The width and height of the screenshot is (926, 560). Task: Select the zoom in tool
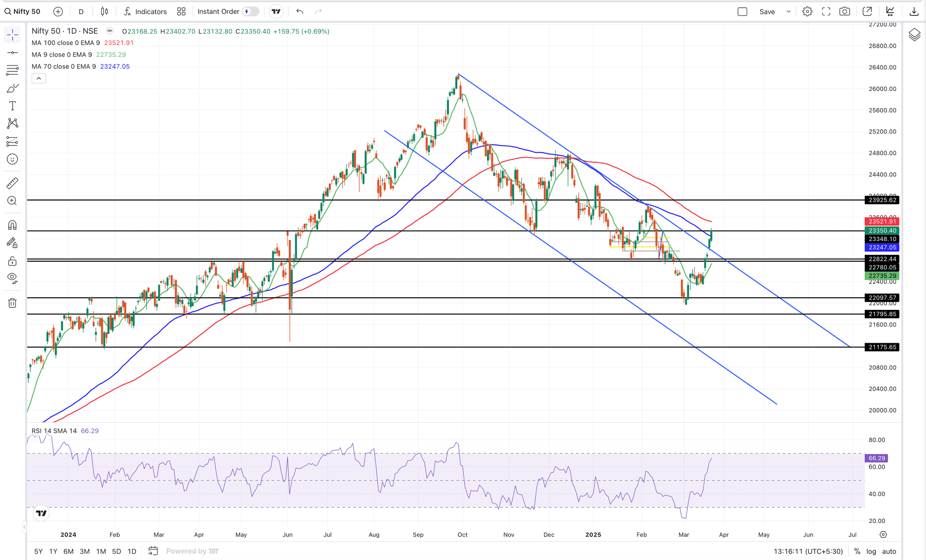coord(13,201)
